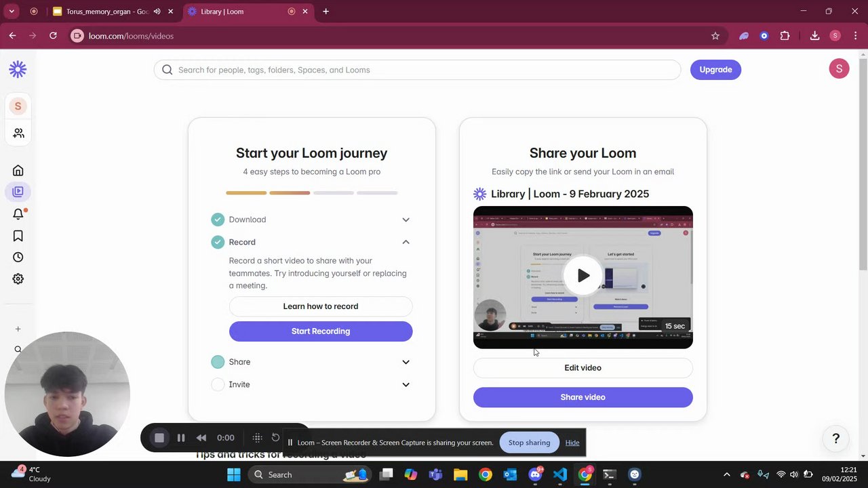Click Share video button
Screen dimensions: 868x488
(x=583, y=397)
